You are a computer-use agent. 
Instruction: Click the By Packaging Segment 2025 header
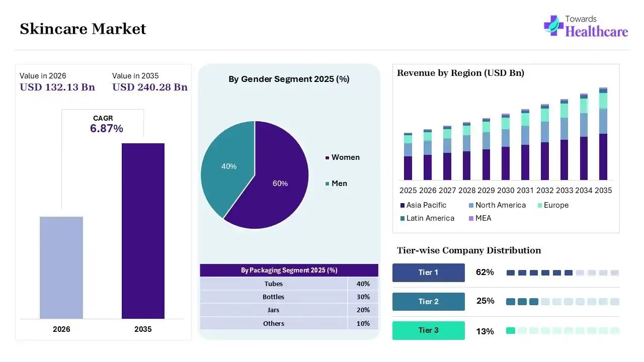pos(289,270)
